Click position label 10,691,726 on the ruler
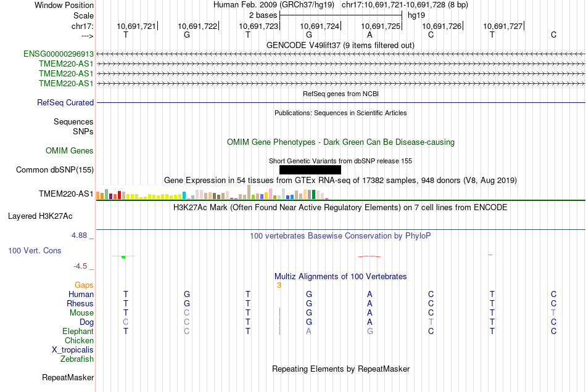 coord(442,26)
